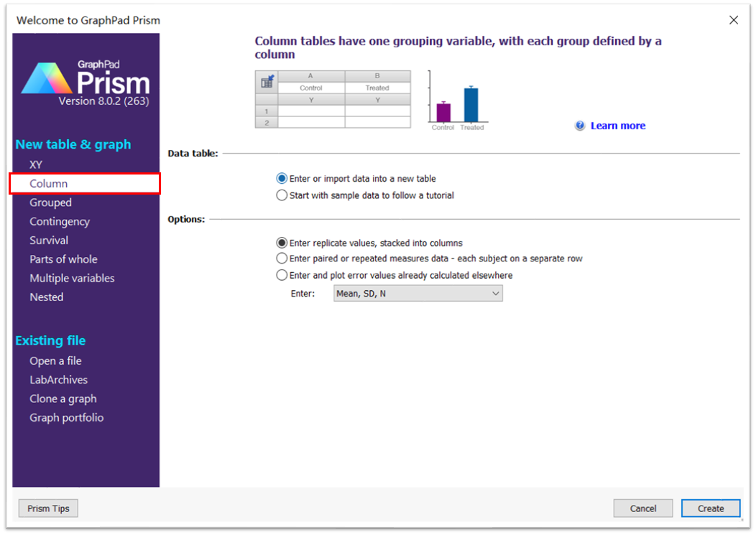Click the Create button
This screenshot has height=535, width=756.
pyautogui.click(x=711, y=508)
